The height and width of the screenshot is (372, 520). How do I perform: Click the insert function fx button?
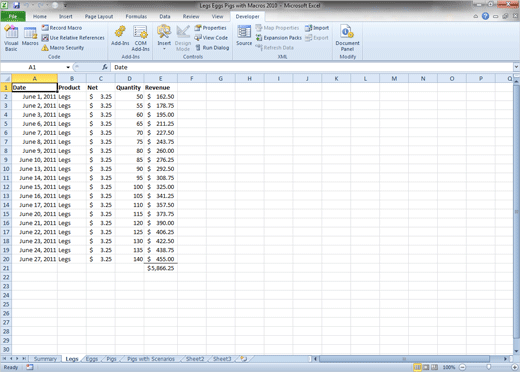click(105, 67)
